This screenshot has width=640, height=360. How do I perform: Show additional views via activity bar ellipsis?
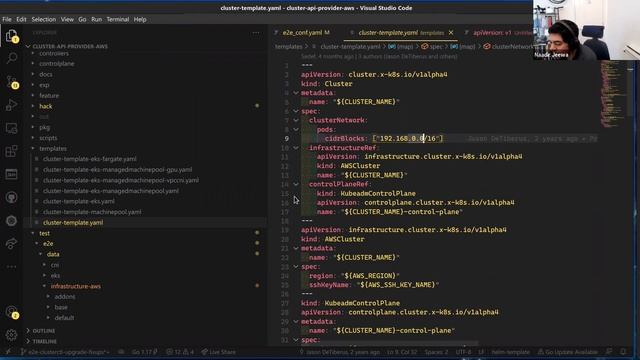[11, 267]
